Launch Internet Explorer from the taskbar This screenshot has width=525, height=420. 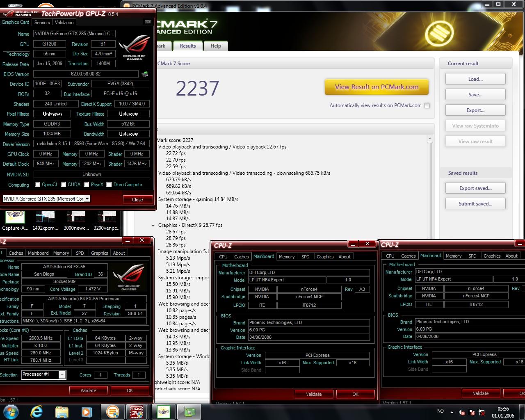(x=37, y=411)
